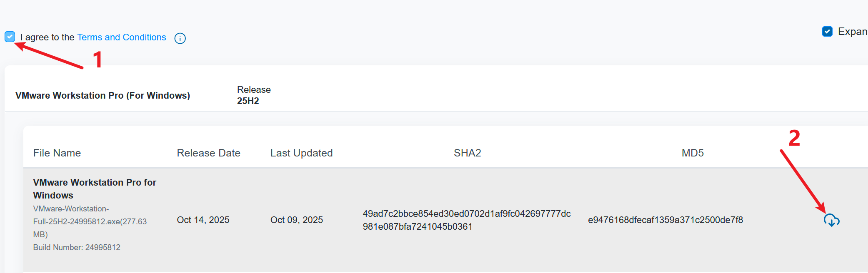Screen dimensions: 868x273
Task: Click the MD5 hash value e9476168dfecaf
Action: pos(665,220)
